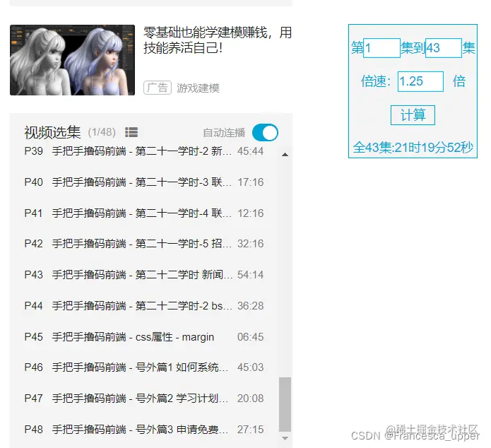The width and height of the screenshot is (491, 448).
Task: Click the start episode input field containing 1
Action: point(381,48)
